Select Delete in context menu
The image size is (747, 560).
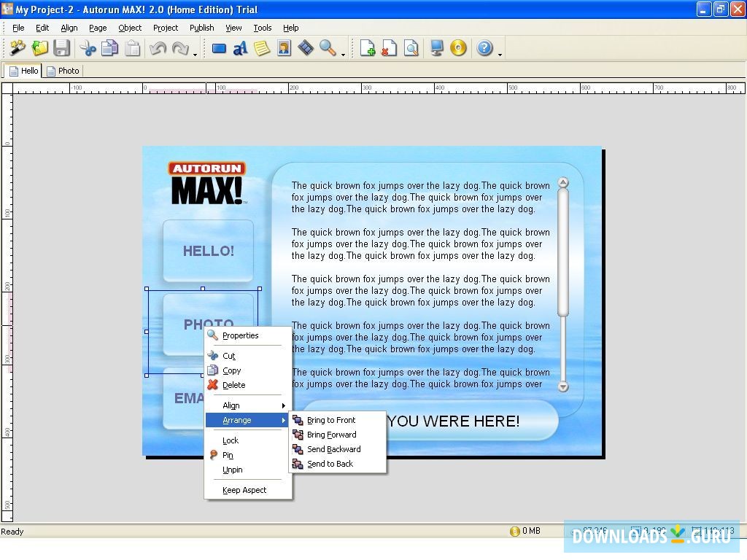point(248,385)
